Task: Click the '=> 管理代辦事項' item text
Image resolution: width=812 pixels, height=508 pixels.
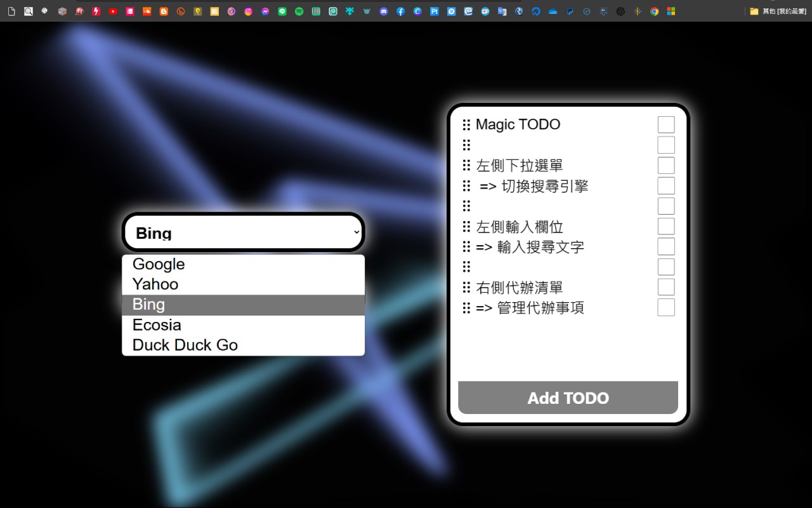Action: point(530,308)
